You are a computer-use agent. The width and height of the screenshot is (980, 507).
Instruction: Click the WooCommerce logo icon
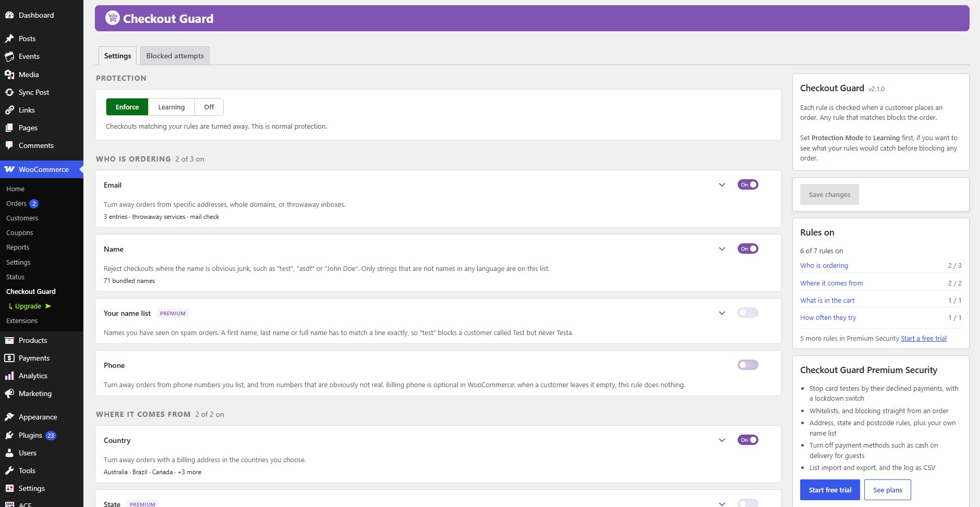[9, 169]
